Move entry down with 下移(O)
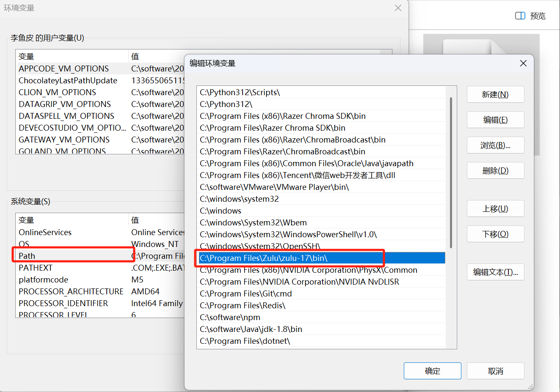The image size is (560, 392). coord(495,234)
